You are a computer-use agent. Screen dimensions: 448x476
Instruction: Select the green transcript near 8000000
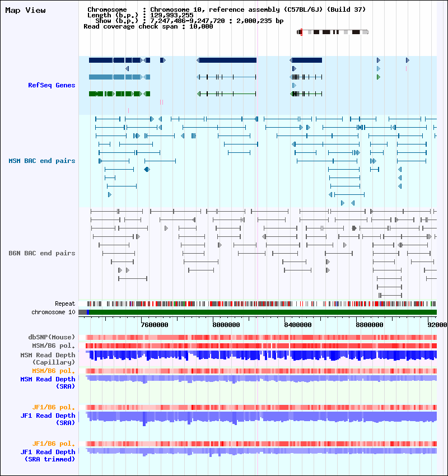point(227,94)
